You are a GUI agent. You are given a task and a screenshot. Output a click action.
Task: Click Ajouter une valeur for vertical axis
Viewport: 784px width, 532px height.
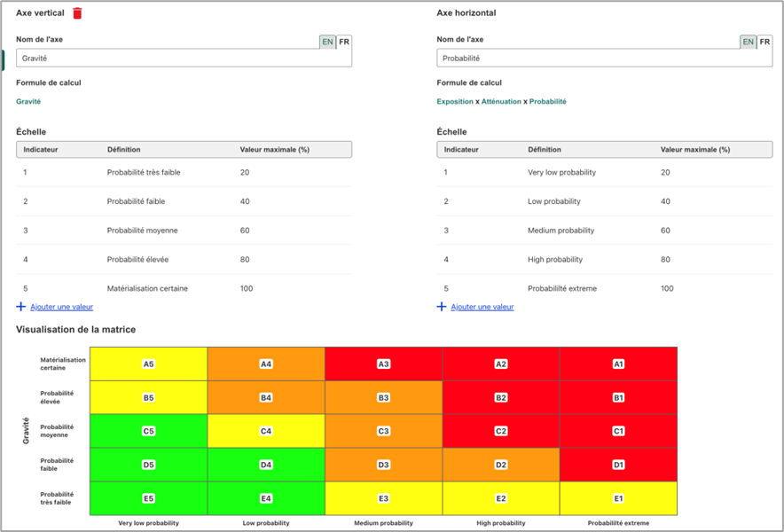(61, 307)
